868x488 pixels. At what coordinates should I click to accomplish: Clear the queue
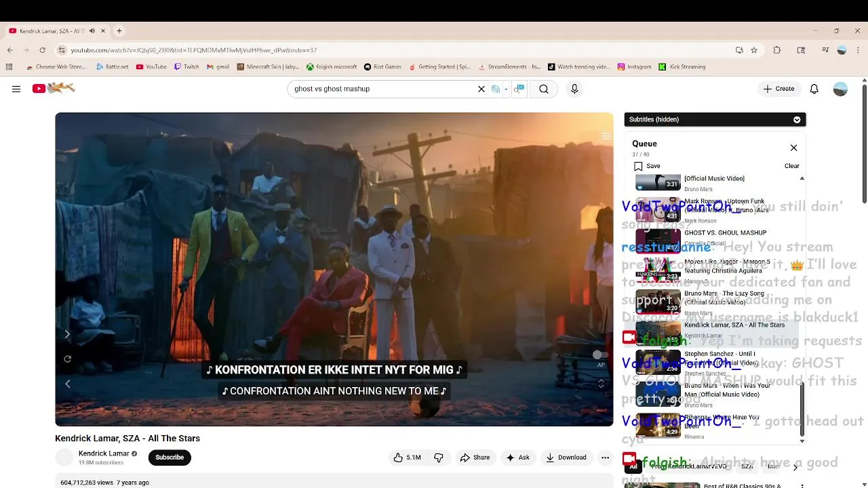tap(792, 166)
